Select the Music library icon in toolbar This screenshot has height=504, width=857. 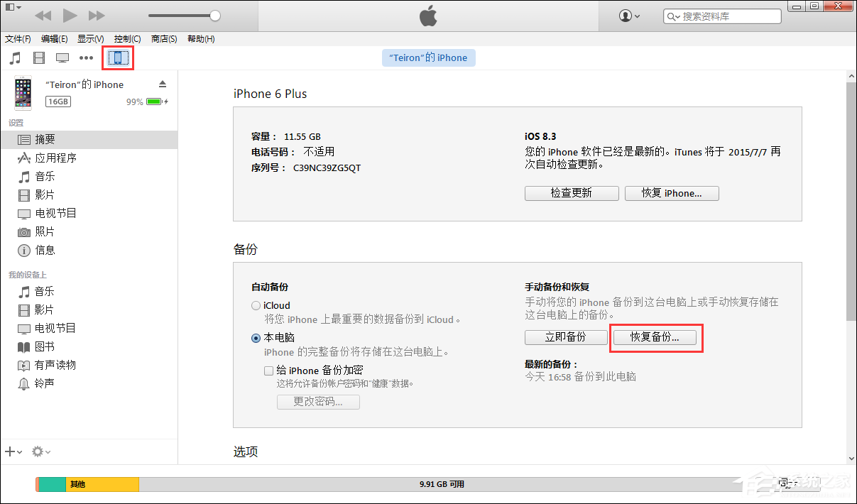[16, 57]
